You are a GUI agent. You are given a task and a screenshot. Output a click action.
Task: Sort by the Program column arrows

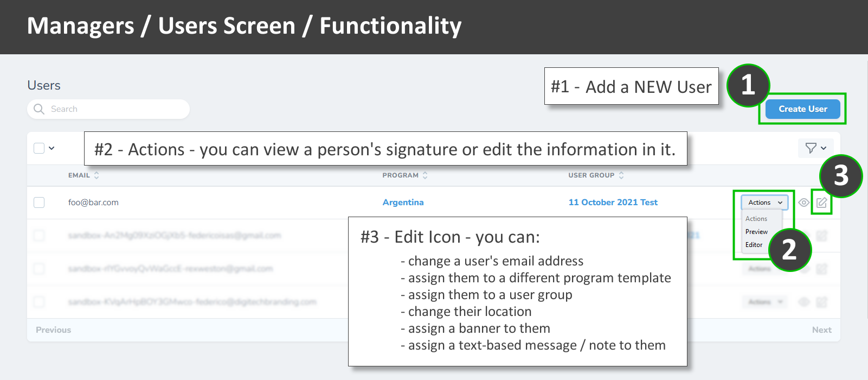coord(425,175)
